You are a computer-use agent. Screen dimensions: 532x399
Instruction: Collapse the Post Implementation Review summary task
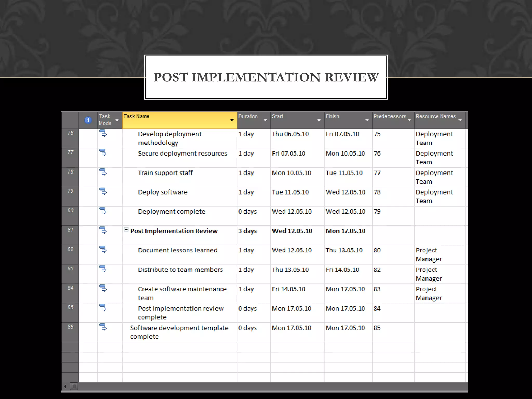(126, 230)
